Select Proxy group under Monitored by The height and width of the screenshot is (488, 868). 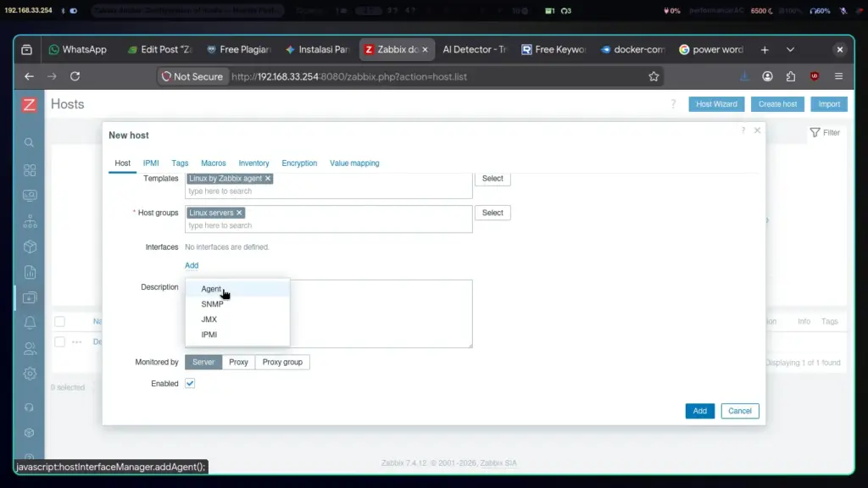coord(282,363)
